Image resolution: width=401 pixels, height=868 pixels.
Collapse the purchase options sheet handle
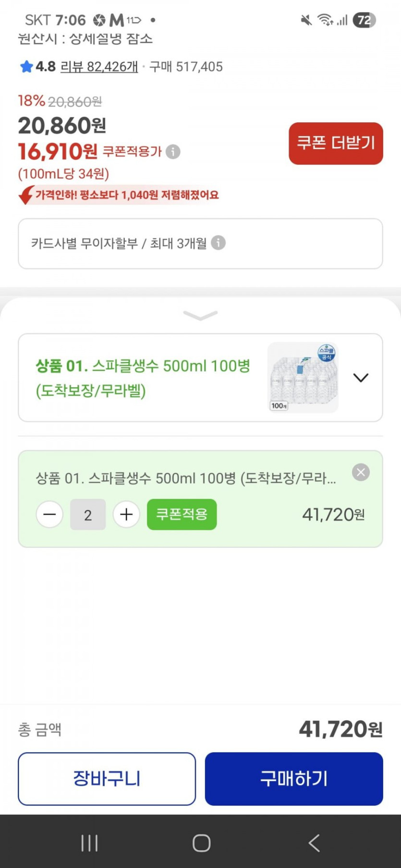(200, 315)
